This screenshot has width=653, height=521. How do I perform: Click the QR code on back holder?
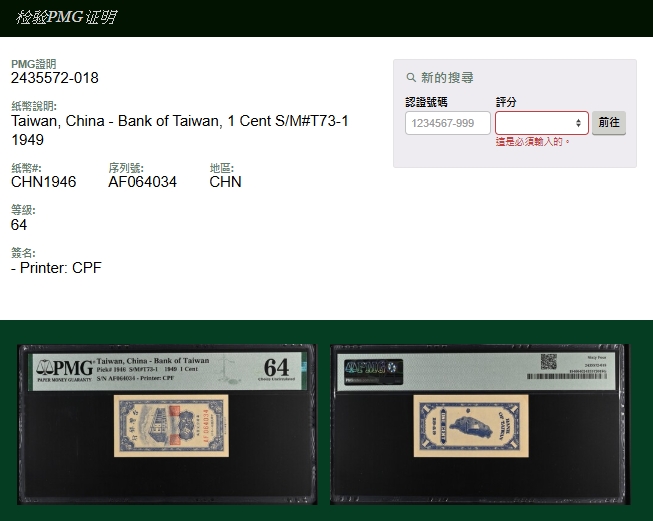pos(548,361)
